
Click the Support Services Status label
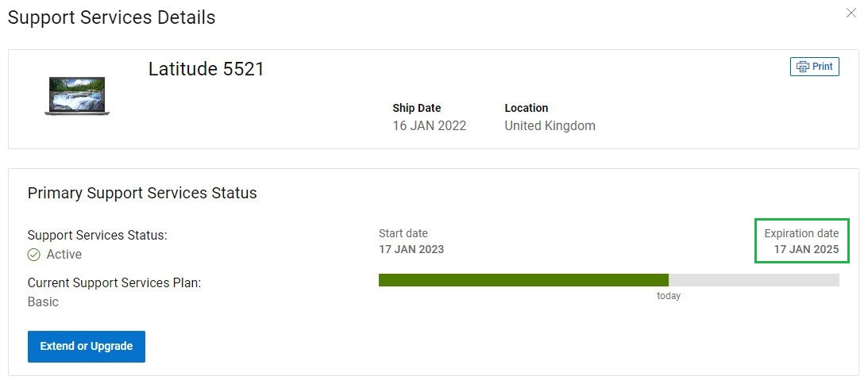(97, 236)
